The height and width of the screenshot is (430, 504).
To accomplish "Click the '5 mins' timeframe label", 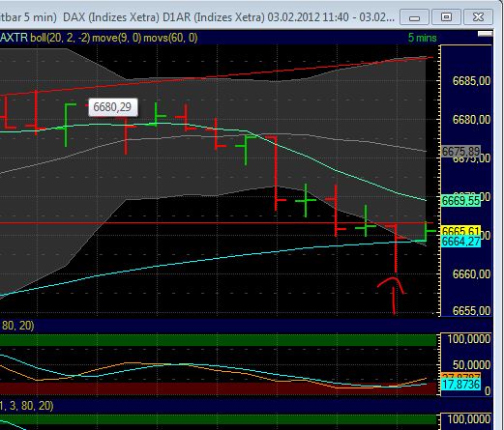I will tap(423, 38).
